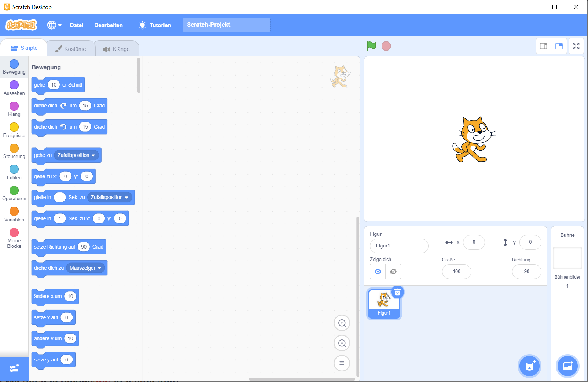Viewport: 588px width, 382px height.
Task: Select the Bühne backdrop thumbnail
Action: (x=567, y=258)
